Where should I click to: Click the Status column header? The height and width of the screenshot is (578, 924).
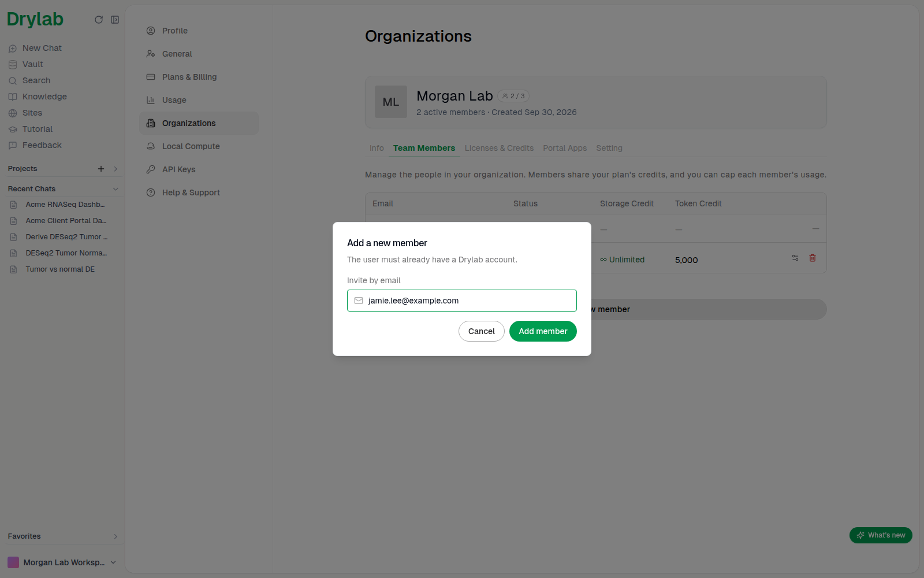click(526, 203)
